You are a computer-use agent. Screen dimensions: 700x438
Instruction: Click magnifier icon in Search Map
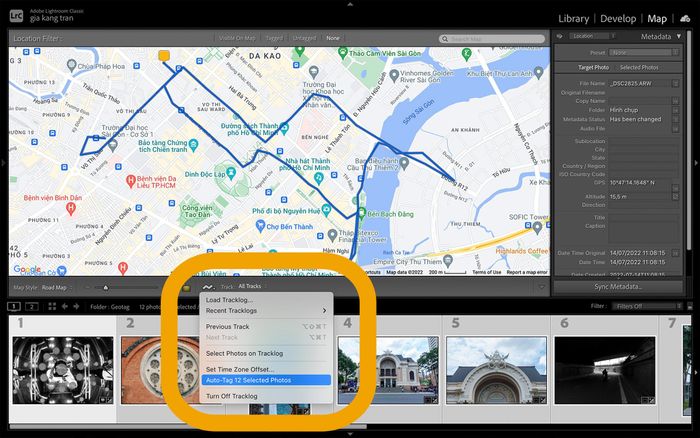point(445,39)
